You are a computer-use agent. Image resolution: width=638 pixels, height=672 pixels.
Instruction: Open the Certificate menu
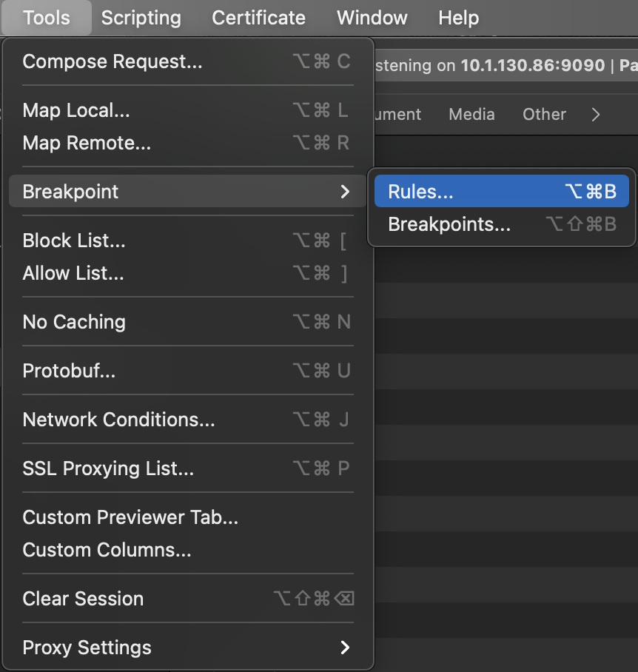[258, 18]
